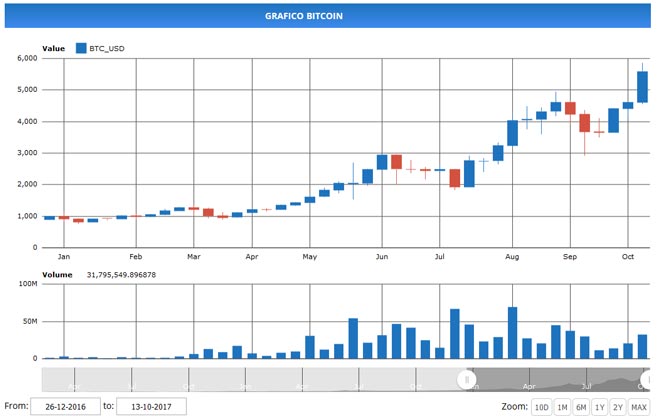Click the GRAFICO BITCOIN header bar
Viewport: 660px width, 418px height.
[330, 16]
